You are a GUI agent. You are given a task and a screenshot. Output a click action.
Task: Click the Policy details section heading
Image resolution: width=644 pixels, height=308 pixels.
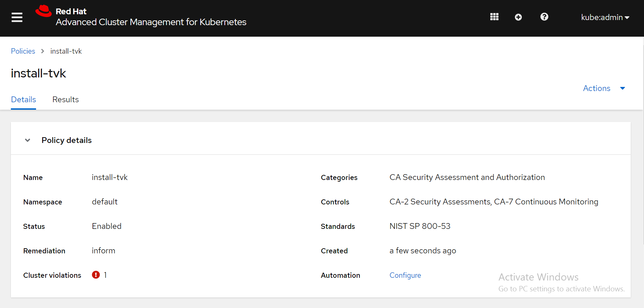67,140
